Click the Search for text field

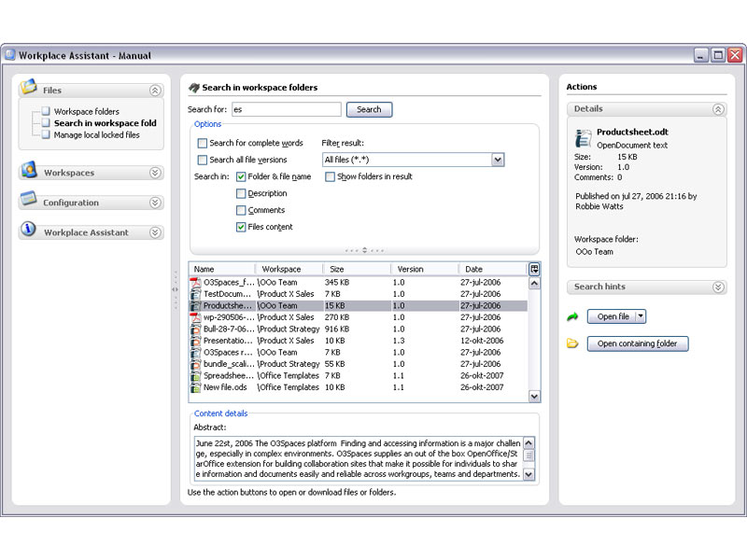click(286, 109)
